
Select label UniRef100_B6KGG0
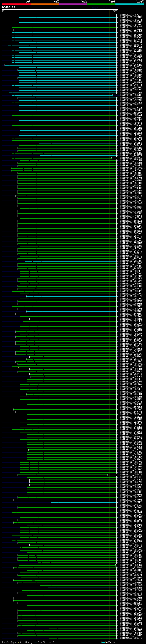tap(131, 565)
